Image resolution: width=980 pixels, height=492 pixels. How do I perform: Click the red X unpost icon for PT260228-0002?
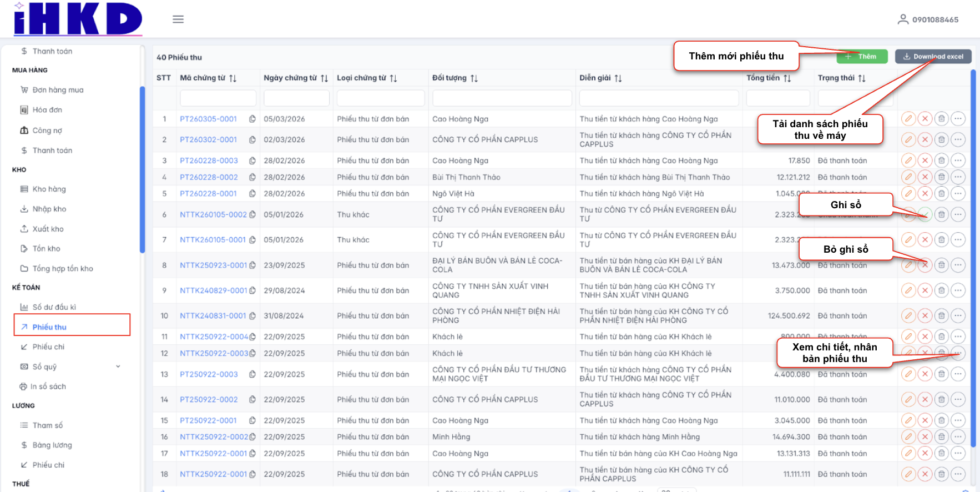(925, 177)
